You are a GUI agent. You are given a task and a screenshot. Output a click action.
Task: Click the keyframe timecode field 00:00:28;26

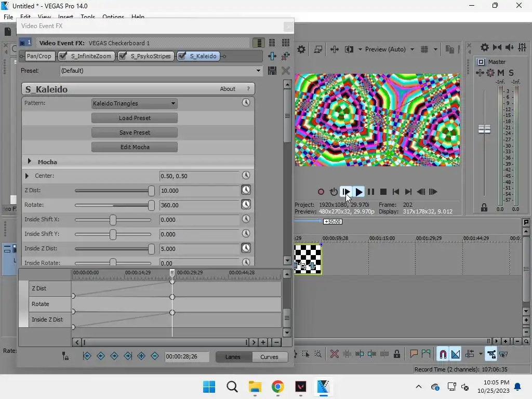[187, 356]
